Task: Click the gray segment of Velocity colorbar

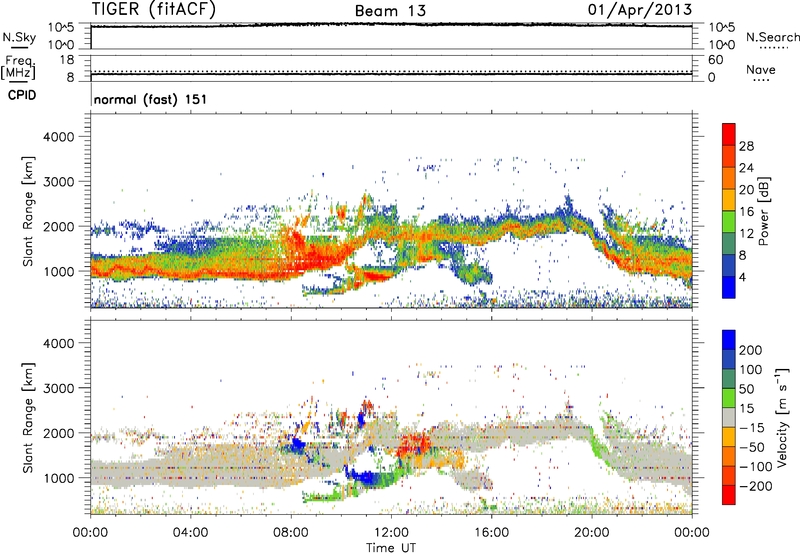Action: [x=729, y=418]
